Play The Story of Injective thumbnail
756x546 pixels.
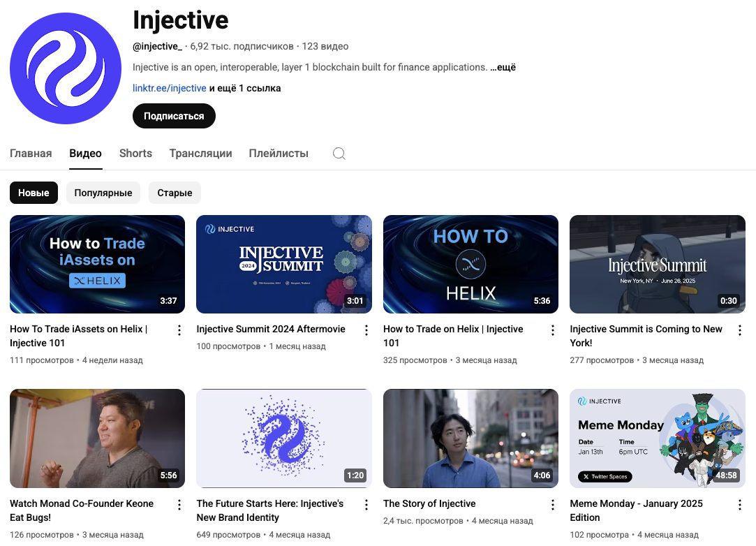coord(470,438)
